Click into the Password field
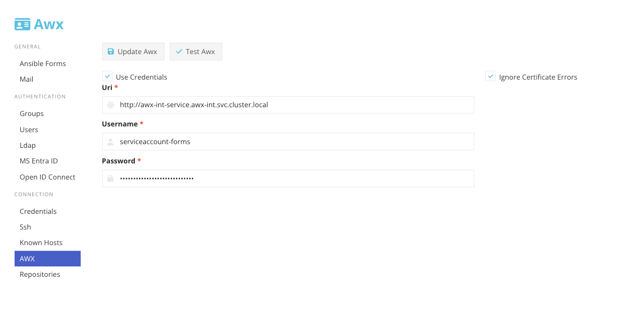The image size is (644, 332). pyautogui.click(x=288, y=178)
